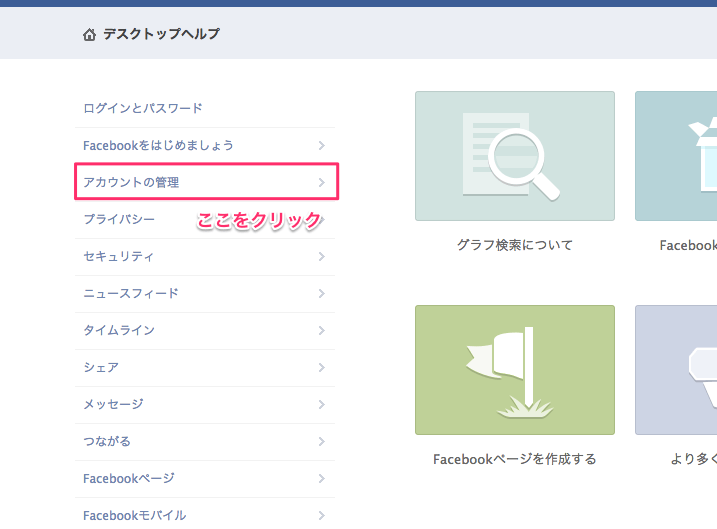Click magnifying glass graph search tile

515,156
